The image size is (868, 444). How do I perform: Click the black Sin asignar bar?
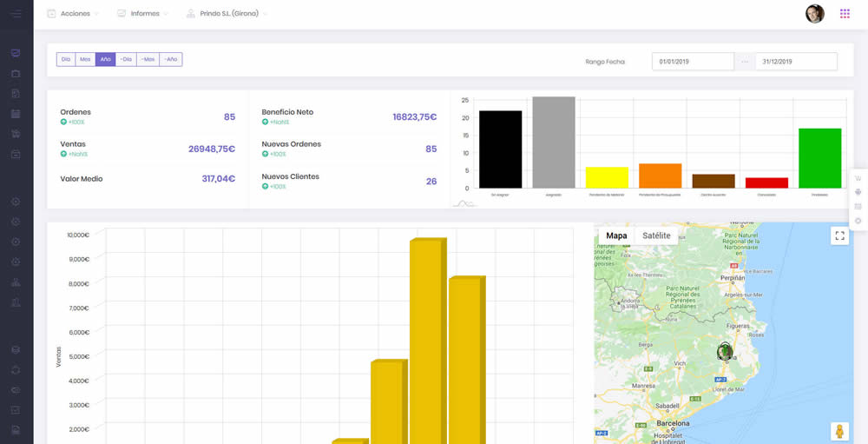tap(501, 149)
